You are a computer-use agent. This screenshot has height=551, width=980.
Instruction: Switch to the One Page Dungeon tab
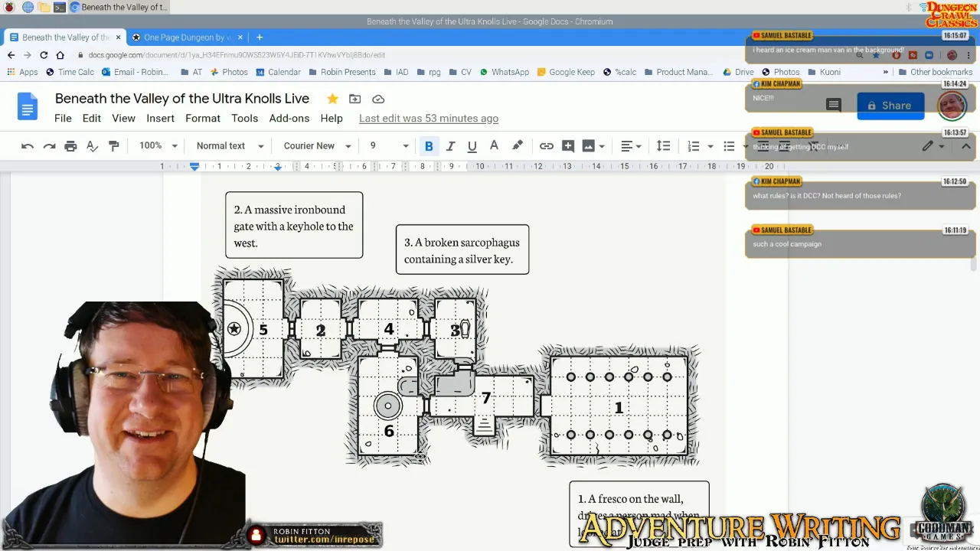187,37
